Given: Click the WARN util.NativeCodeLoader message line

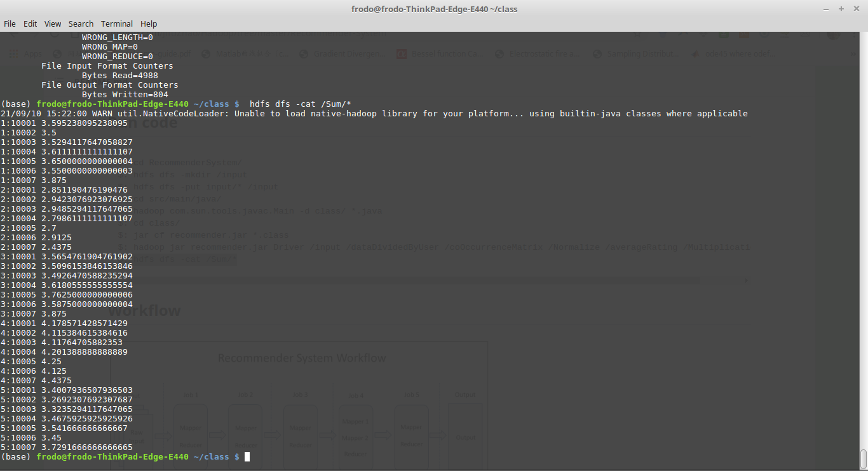Looking at the screenshot, I should coord(374,114).
